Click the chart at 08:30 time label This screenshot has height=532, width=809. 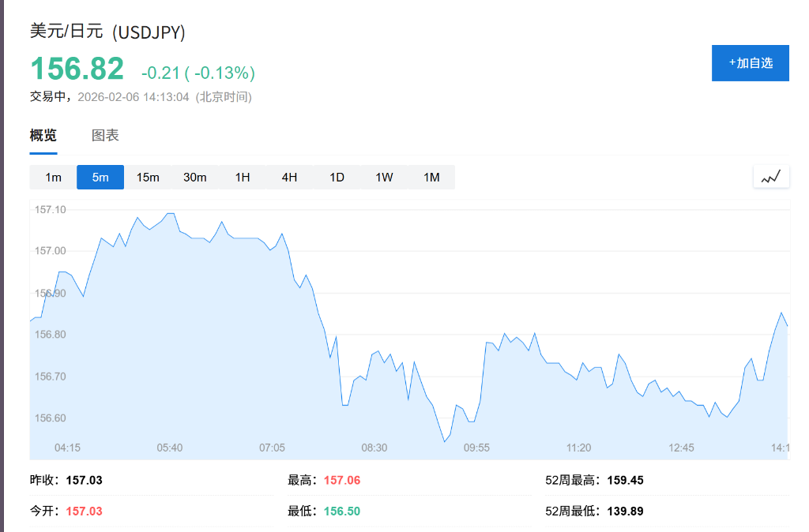tap(374, 448)
